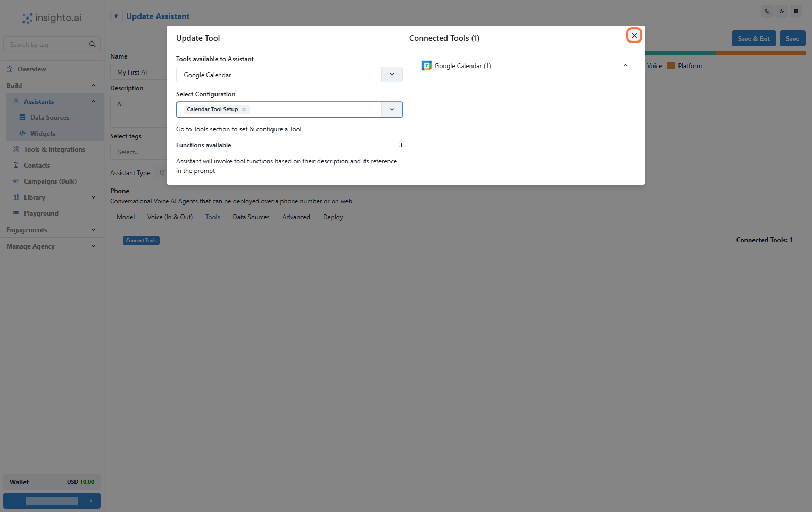Toggle dark mode moon icon
Screen dimensions: 812x512
pos(781,11)
